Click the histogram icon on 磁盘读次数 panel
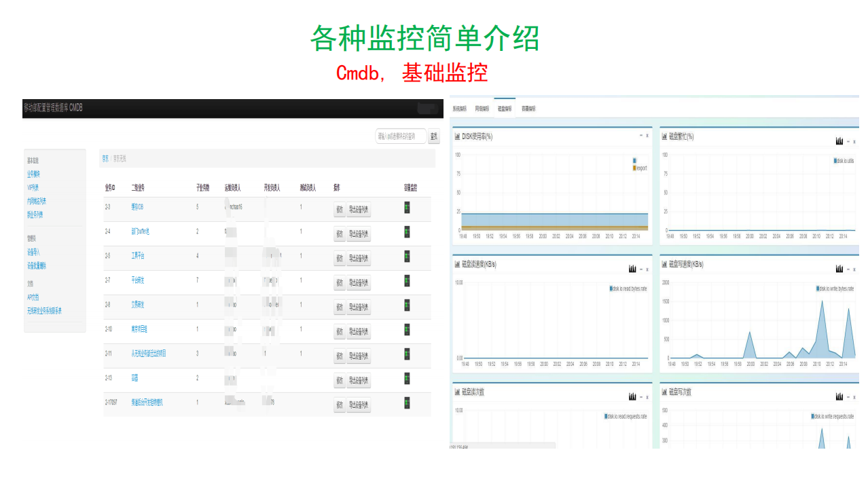The height and width of the screenshot is (488, 868). (632, 395)
